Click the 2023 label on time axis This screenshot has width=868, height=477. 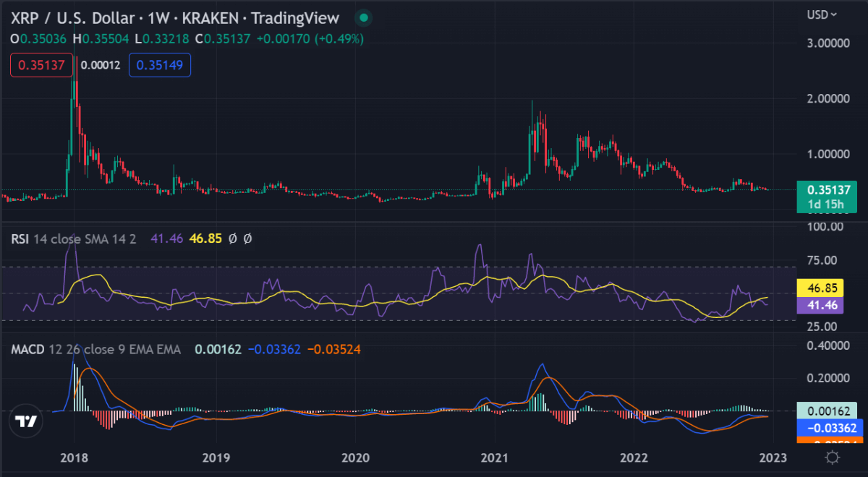(x=773, y=457)
